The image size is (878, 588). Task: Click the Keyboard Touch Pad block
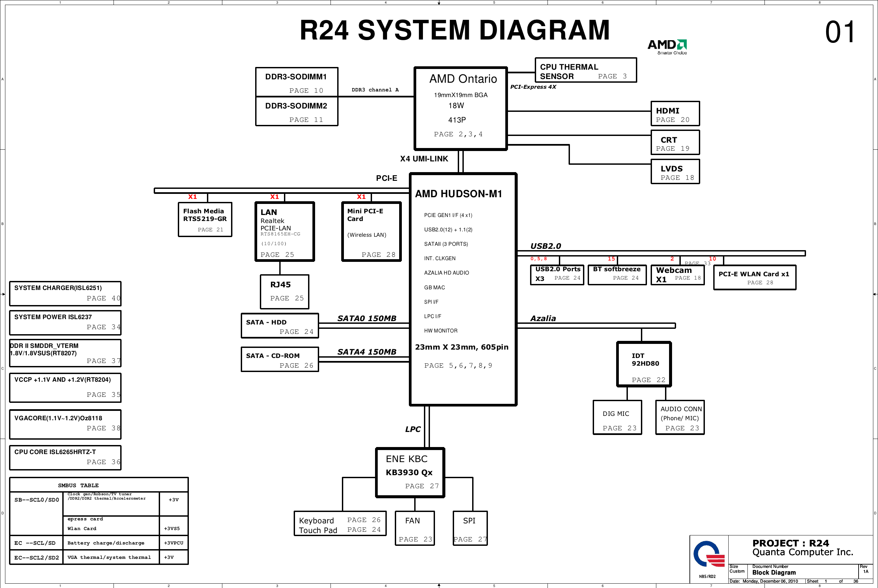click(340, 523)
